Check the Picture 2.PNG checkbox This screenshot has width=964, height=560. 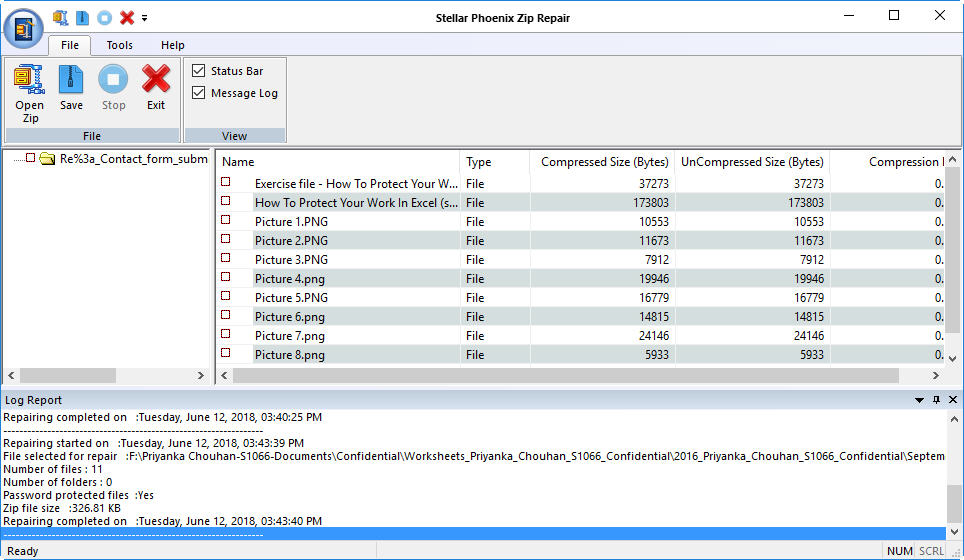(x=226, y=239)
